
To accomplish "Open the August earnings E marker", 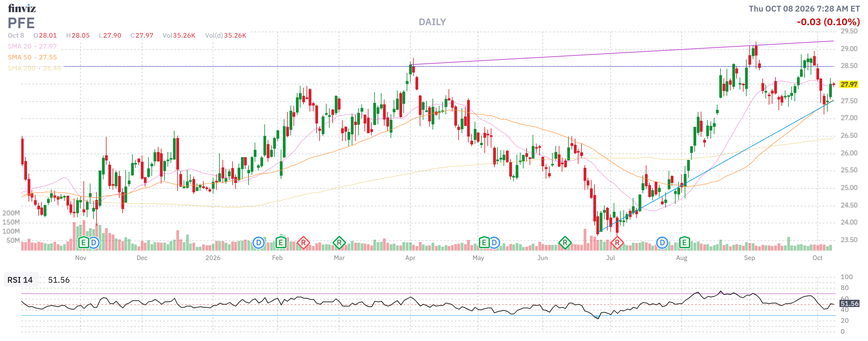I will click(x=684, y=243).
